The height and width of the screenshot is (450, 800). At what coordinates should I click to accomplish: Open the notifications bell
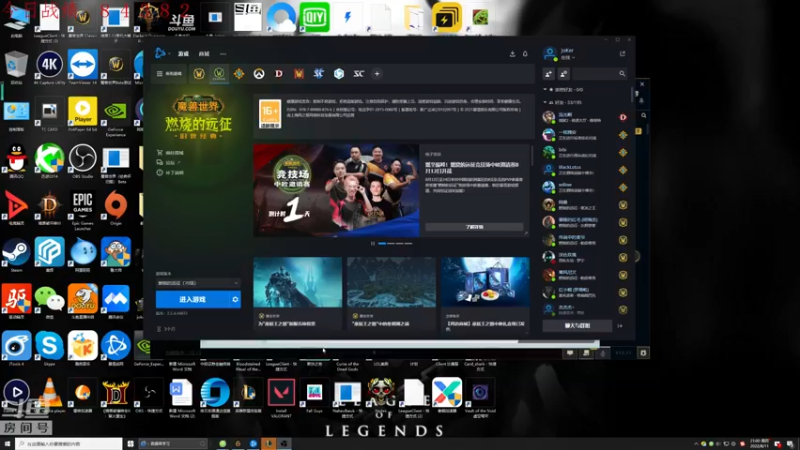click(x=525, y=54)
